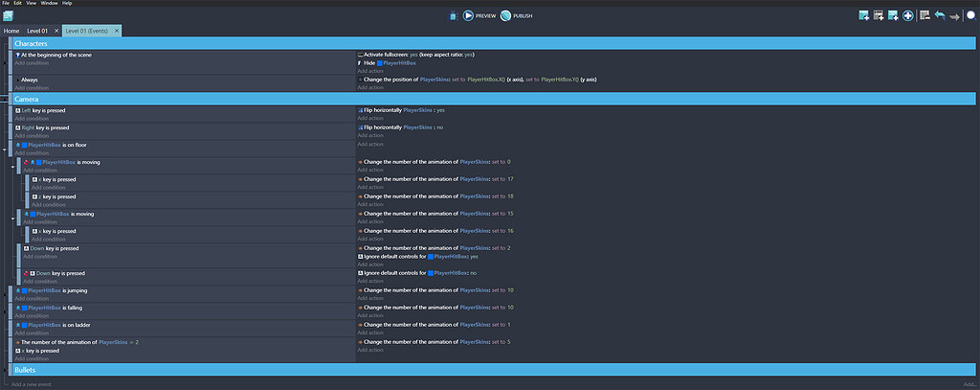
Task: Open the Window menu
Action: [x=49, y=3]
